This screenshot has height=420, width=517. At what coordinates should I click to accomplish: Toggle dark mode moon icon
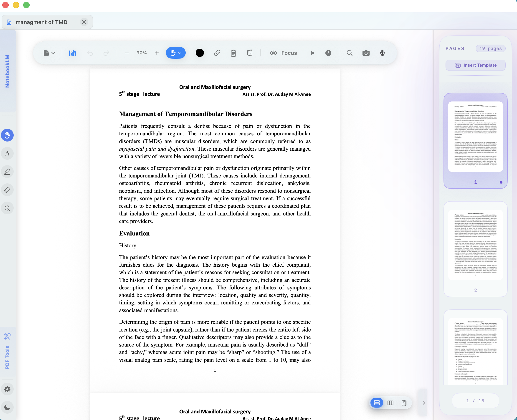[7, 407]
